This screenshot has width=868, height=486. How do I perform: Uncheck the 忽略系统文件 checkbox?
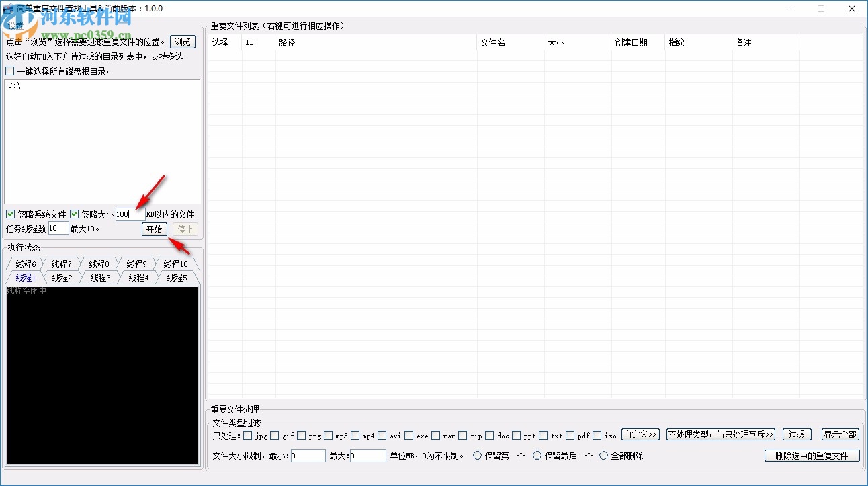tap(11, 214)
